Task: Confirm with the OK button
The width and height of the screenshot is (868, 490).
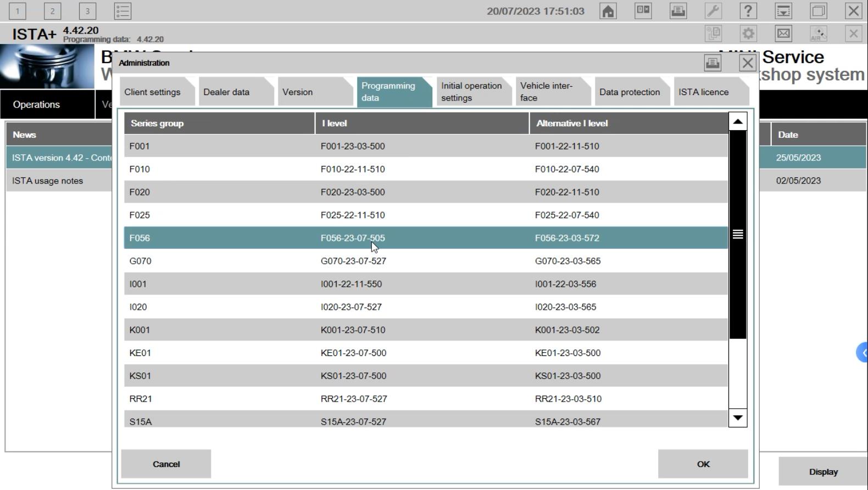Action: click(x=703, y=464)
